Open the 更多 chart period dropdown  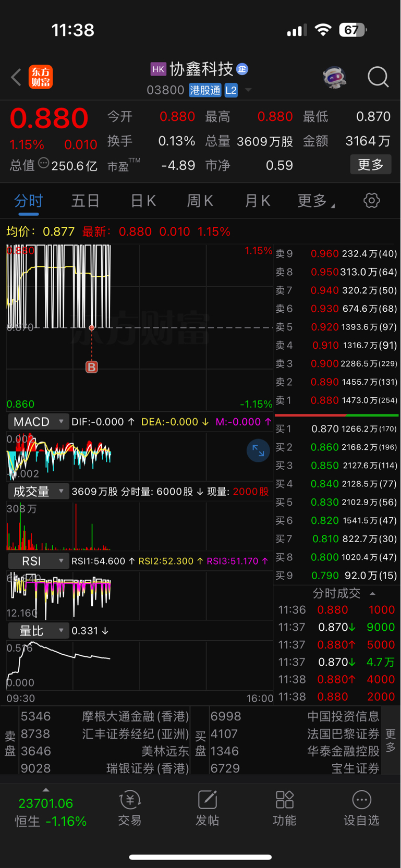(316, 201)
